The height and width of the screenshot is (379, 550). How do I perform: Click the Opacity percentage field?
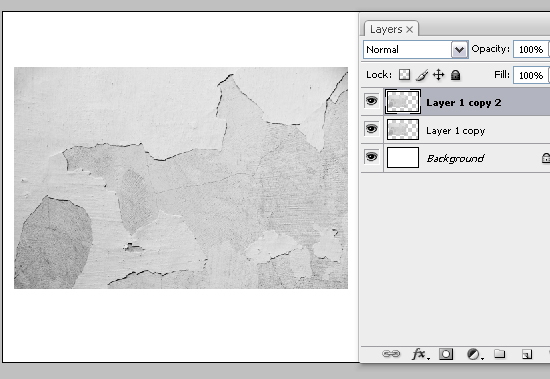coord(531,49)
